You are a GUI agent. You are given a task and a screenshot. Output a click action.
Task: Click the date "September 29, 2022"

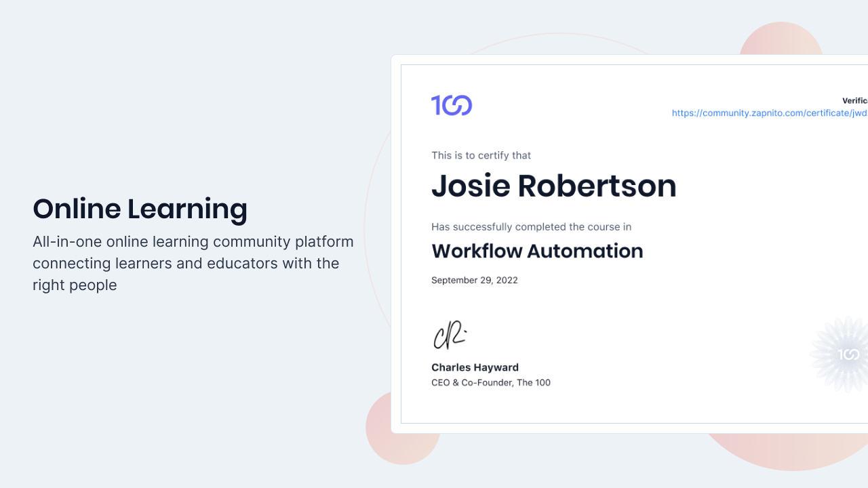point(475,280)
